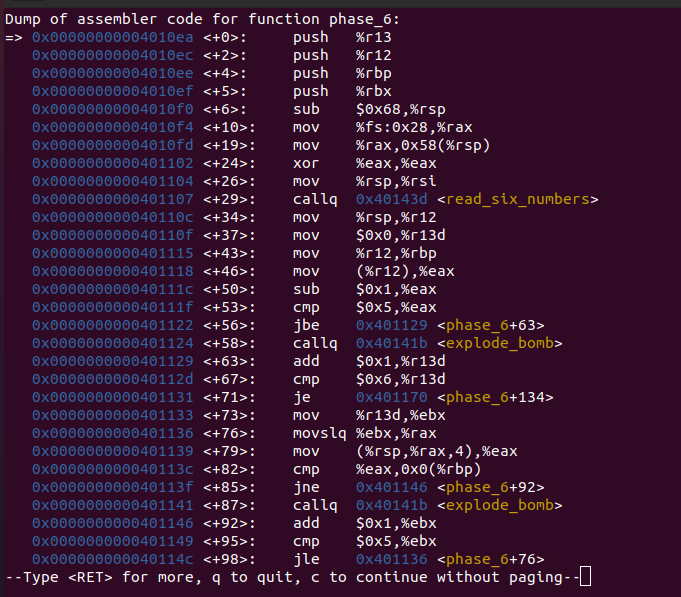Click the operand '(%r12),%eax'
This screenshot has width=681, height=597.
pyautogui.click(x=405, y=271)
